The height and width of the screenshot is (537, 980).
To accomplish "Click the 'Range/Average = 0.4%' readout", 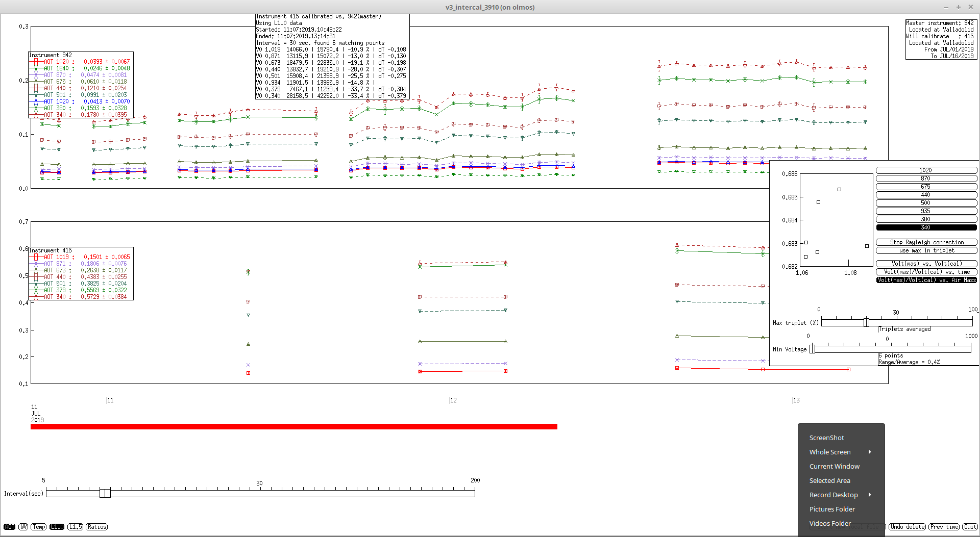I will coord(909,362).
